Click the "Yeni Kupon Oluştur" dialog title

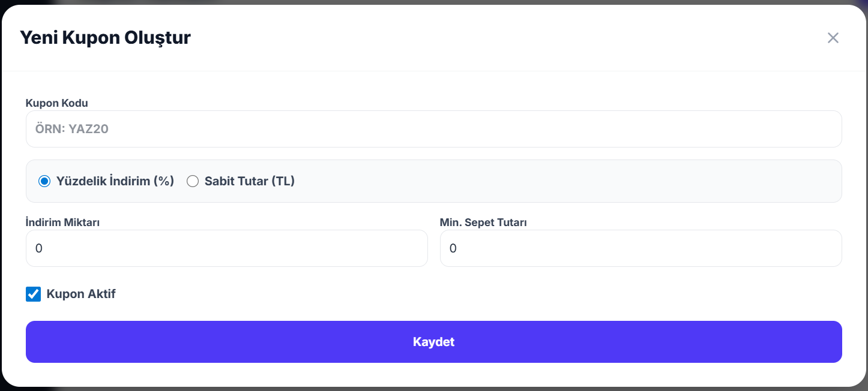[106, 38]
